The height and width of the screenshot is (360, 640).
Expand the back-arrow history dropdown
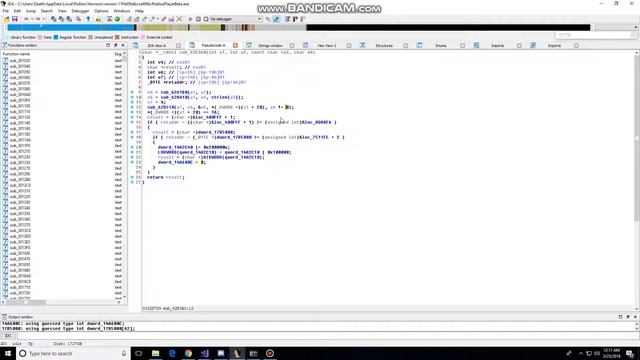point(31,19)
